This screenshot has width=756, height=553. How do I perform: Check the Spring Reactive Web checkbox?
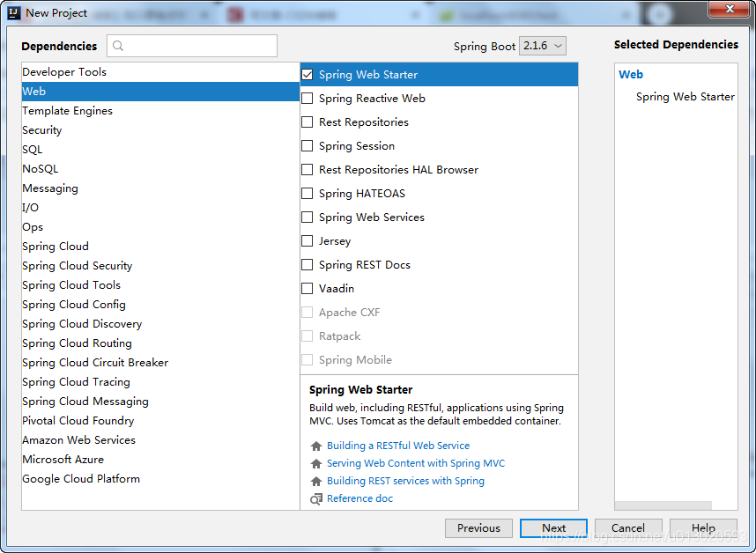(x=308, y=99)
